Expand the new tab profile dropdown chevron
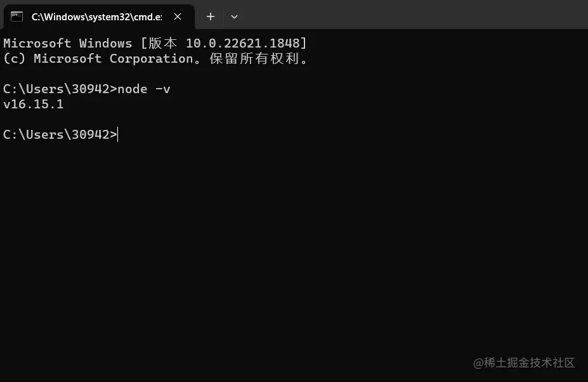 point(234,16)
